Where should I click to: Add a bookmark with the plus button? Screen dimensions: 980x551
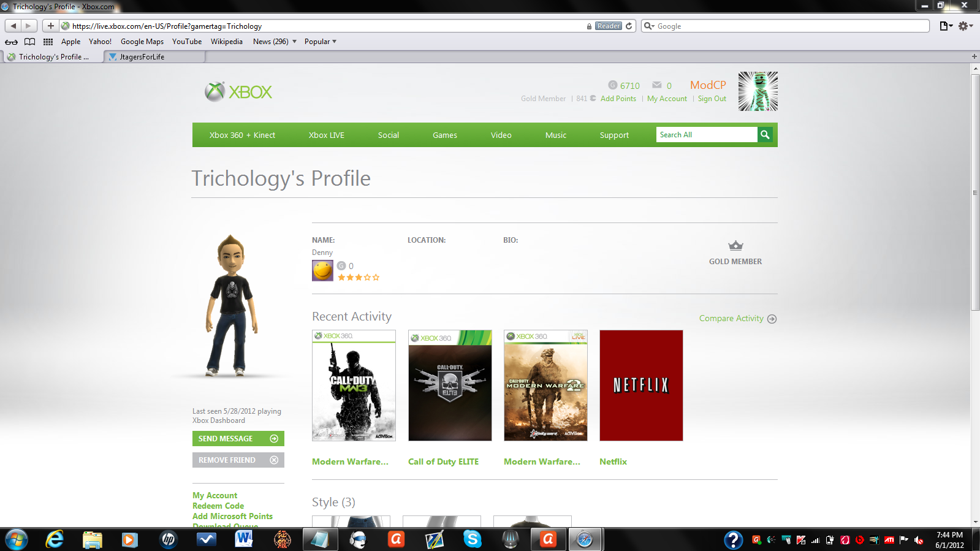(x=51, y=26)
